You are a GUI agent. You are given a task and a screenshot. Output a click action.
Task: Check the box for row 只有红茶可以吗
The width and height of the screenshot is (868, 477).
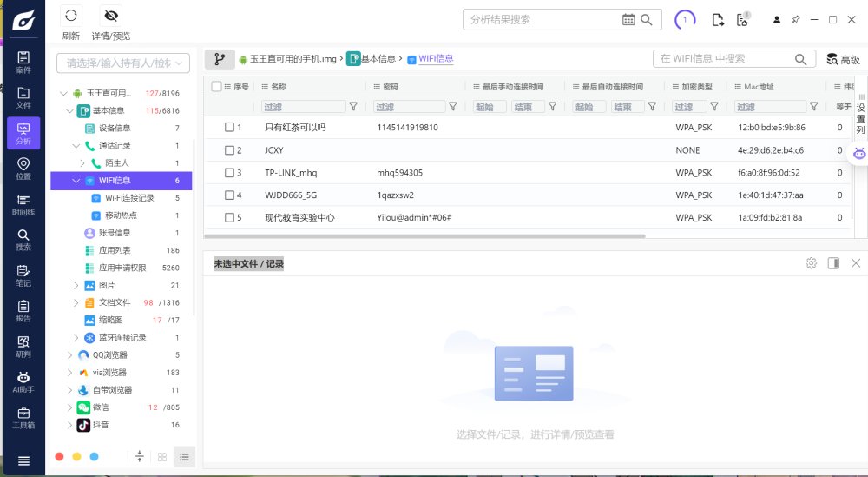click(x=230, y=128)
